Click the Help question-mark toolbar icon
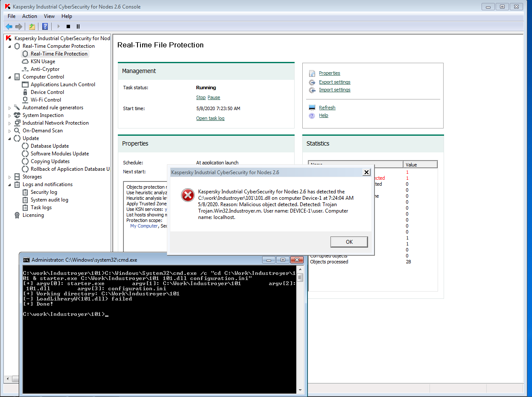532x397 pixels. tap(45, 26)
